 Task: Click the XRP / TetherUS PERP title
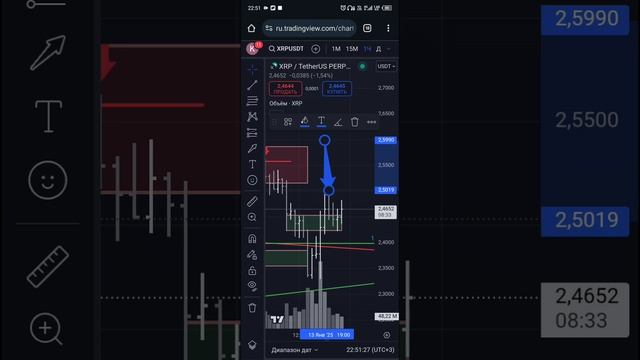click(x=314, y=66)
